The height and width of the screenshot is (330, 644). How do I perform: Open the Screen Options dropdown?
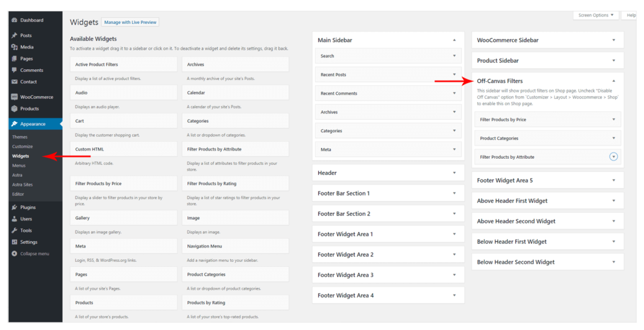(596, 15)
